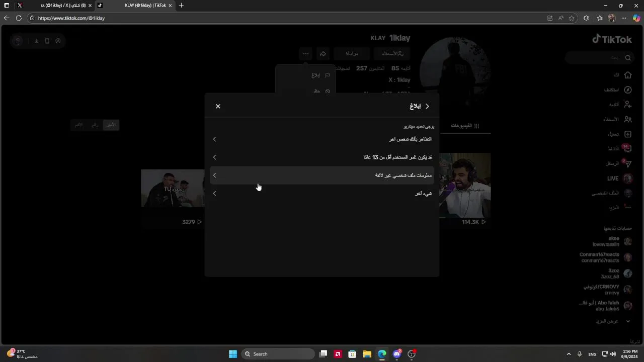The width and height of the screenshot is (644, 362).
Task: Click the 257 followers count
Action: tap(370, 68)
